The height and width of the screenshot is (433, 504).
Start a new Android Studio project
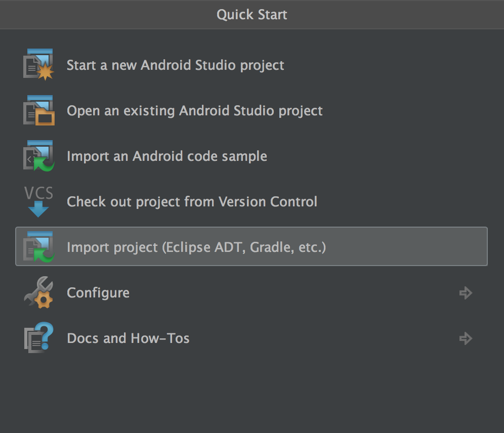coord(175,65)
